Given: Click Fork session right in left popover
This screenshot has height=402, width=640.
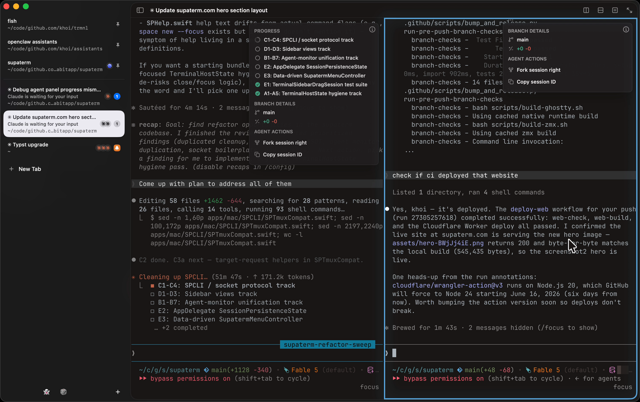Looking at the screenshot, I should (x=284, y=143).
